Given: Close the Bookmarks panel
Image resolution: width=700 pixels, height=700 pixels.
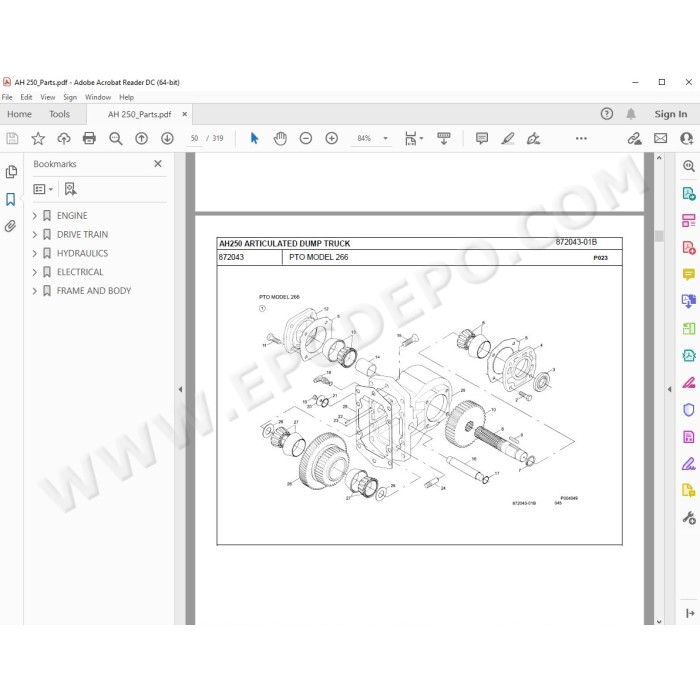Looking at the screenshot, I should [x=158, y=164].
